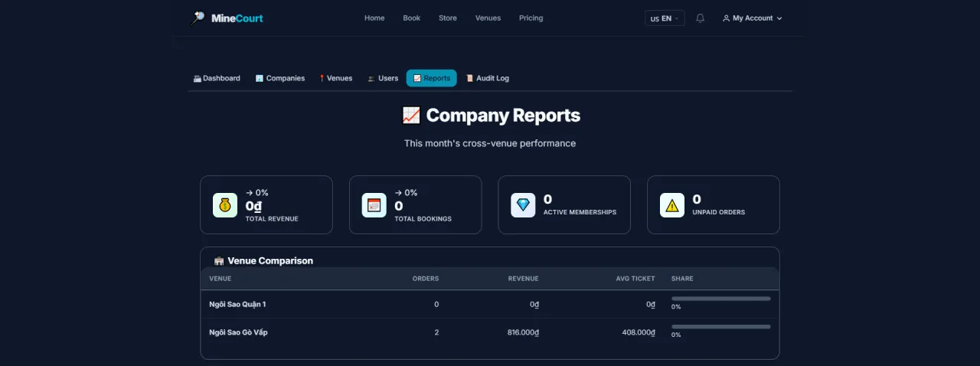Click the orders value 2 for Gò Vấp
The width and height of the screenshot is (980, 366).
pyautogui.click(x=436, y=333)
